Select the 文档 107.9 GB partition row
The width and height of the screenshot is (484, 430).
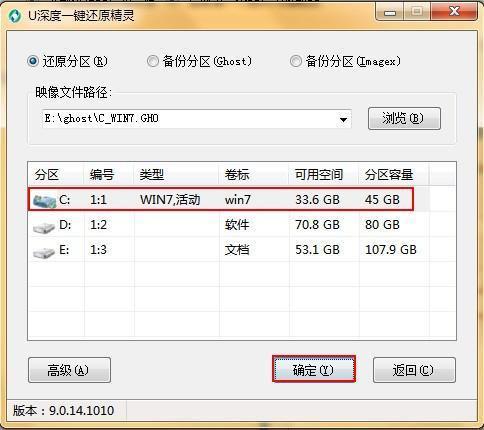click(242, 250)
